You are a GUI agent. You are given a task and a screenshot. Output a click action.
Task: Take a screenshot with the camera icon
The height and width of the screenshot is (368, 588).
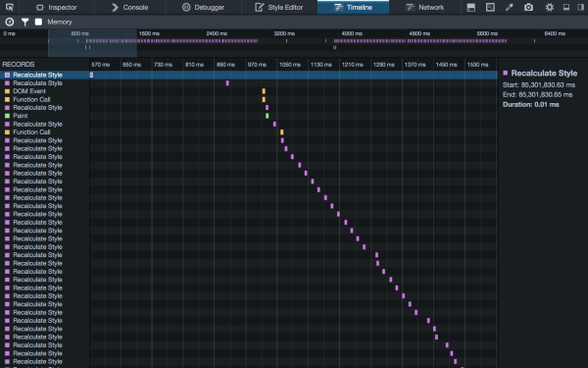point(528,7)
